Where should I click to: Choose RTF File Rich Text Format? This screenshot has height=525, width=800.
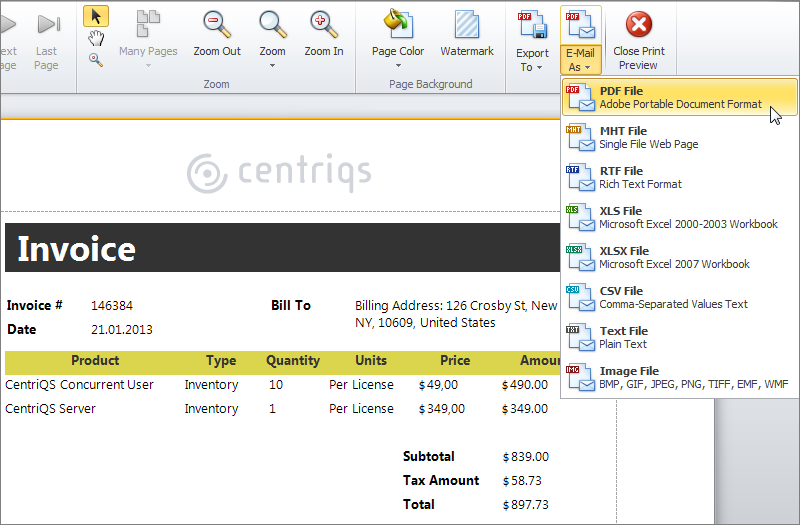click(680, 177)
